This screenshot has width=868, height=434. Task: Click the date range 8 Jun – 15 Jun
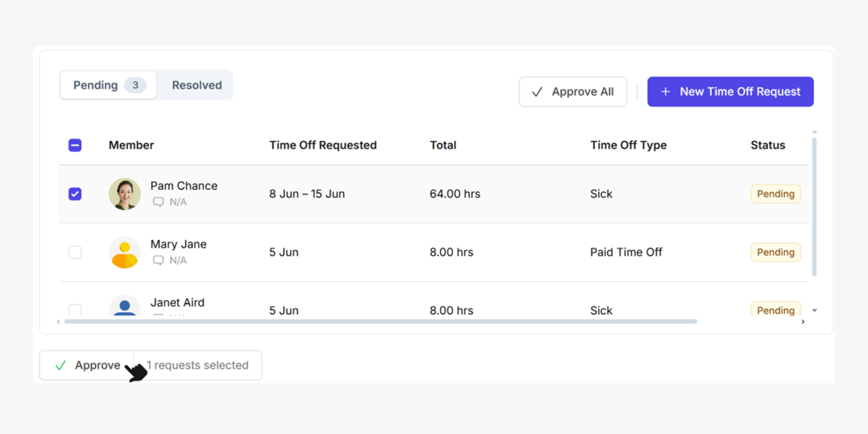pos(307,194)
